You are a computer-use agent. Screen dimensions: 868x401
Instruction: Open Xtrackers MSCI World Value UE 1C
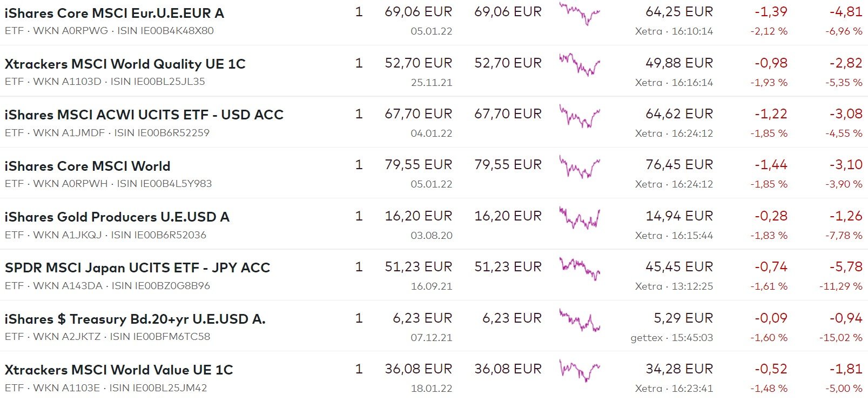119,370
